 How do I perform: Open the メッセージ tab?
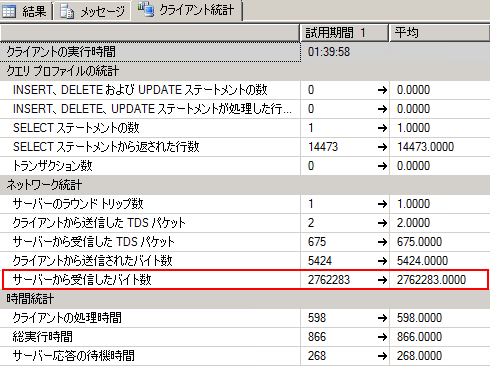pos(92,12)
